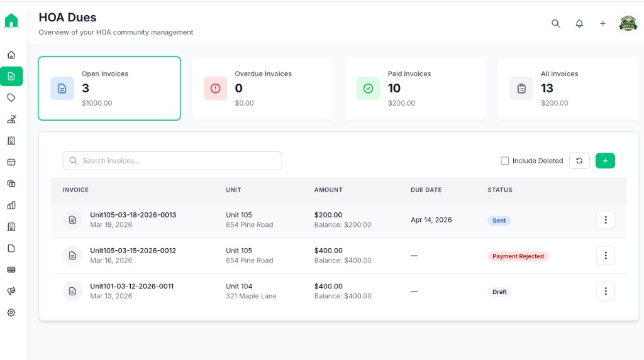Click the refresh invoices button

[579, 161]
